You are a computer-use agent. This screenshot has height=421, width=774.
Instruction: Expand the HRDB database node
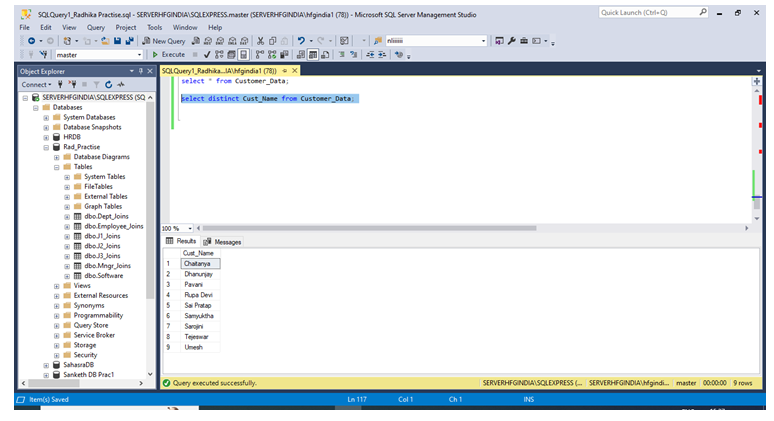point(45,137)
